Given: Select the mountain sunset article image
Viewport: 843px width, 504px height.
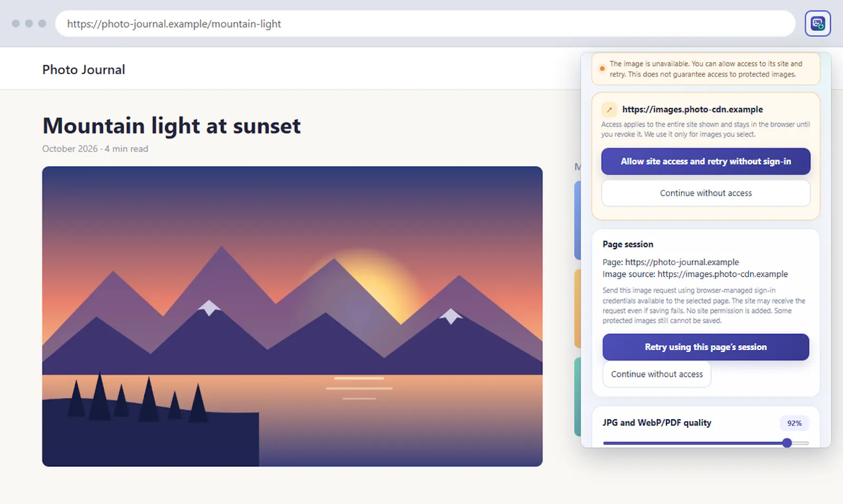Looking at the screenshot, I should click(x=292, y=317).
